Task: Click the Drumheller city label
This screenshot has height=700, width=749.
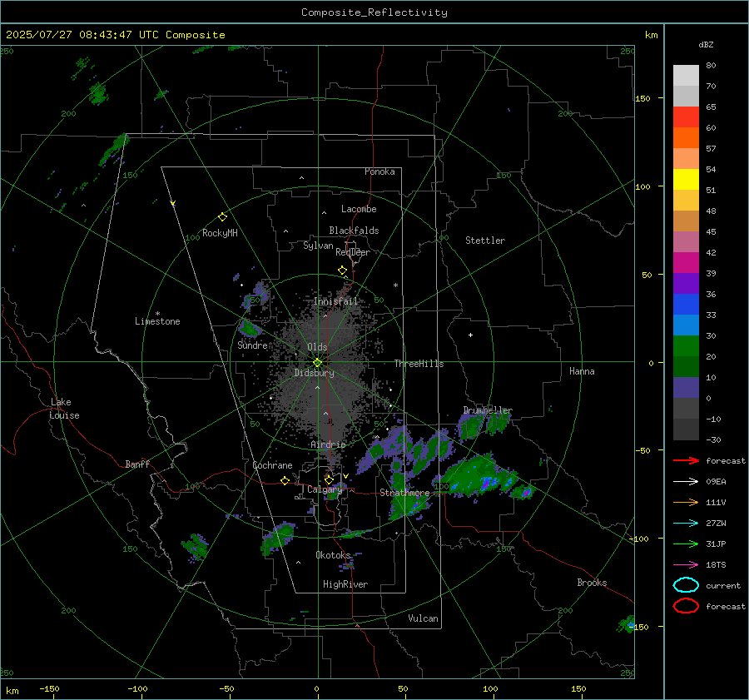Action: coord(488,410)
